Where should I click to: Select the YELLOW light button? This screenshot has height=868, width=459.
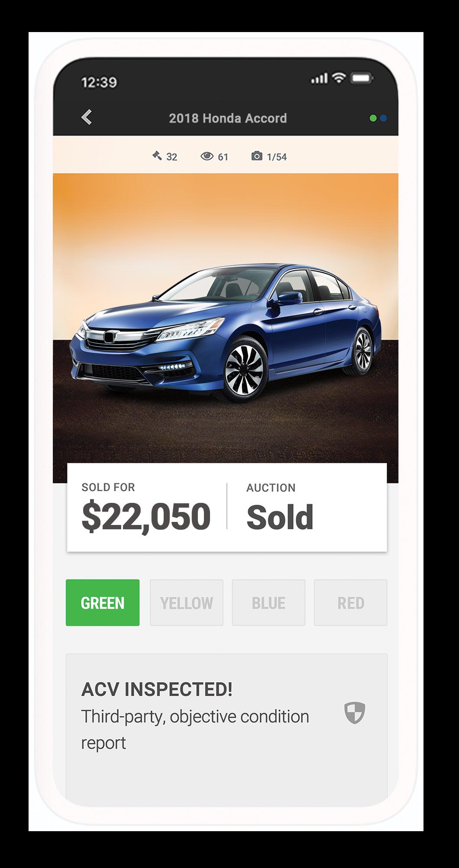coord(187,602)
